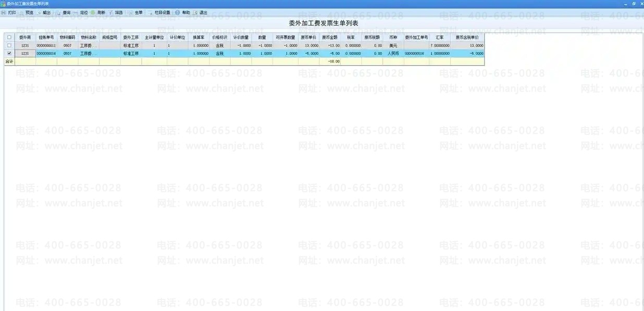Click the 换算率 column header
The image size is (644, 311).
pyautogui.click(x=199, y=38)
